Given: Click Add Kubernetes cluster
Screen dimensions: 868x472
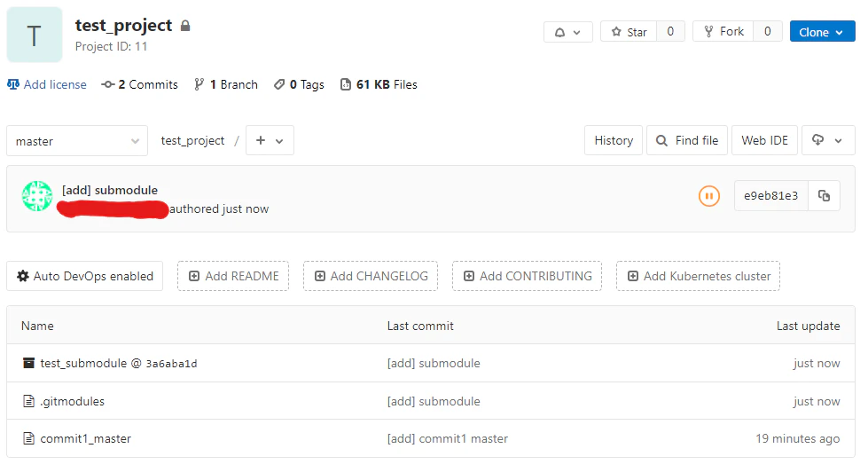Looking at the screenshot, I should coord(698,276).
